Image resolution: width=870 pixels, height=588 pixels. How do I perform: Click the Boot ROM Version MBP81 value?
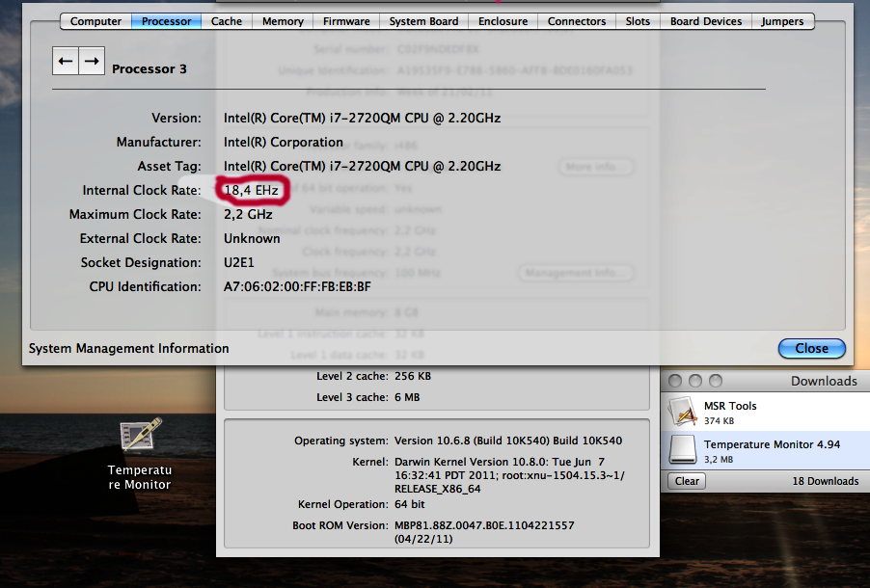tap(484, 532)
